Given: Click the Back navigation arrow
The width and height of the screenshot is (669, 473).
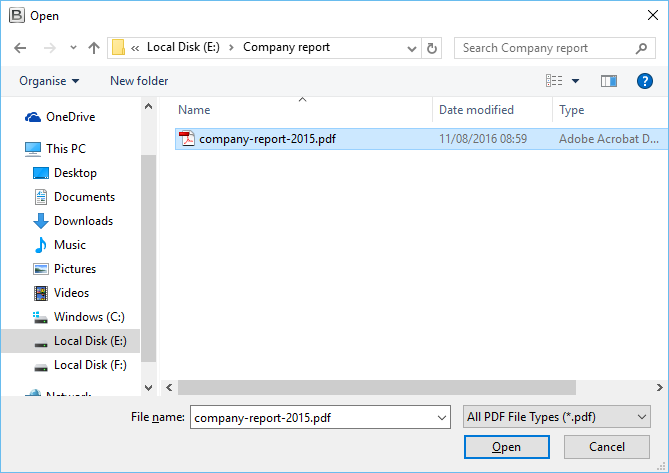Looking at the screenshot, I should click(x=20, y=47).
